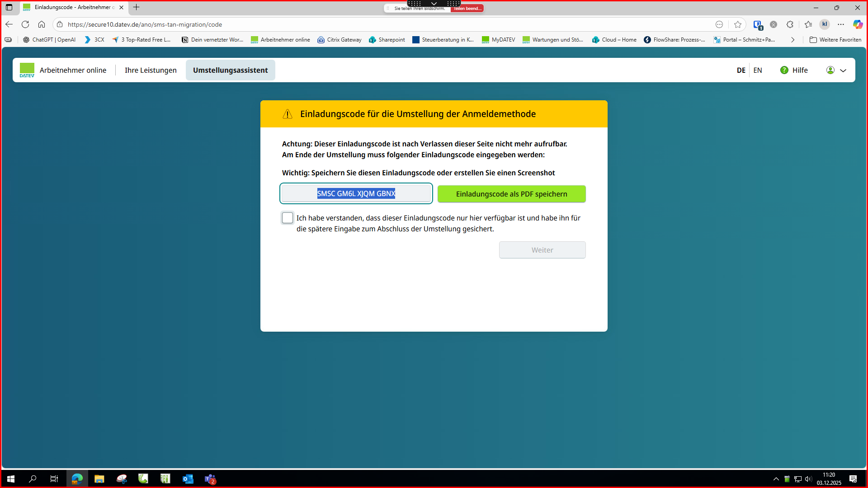Click the browser home icon
This screenshot has height=488, width=868.
(x=42, y=24)
